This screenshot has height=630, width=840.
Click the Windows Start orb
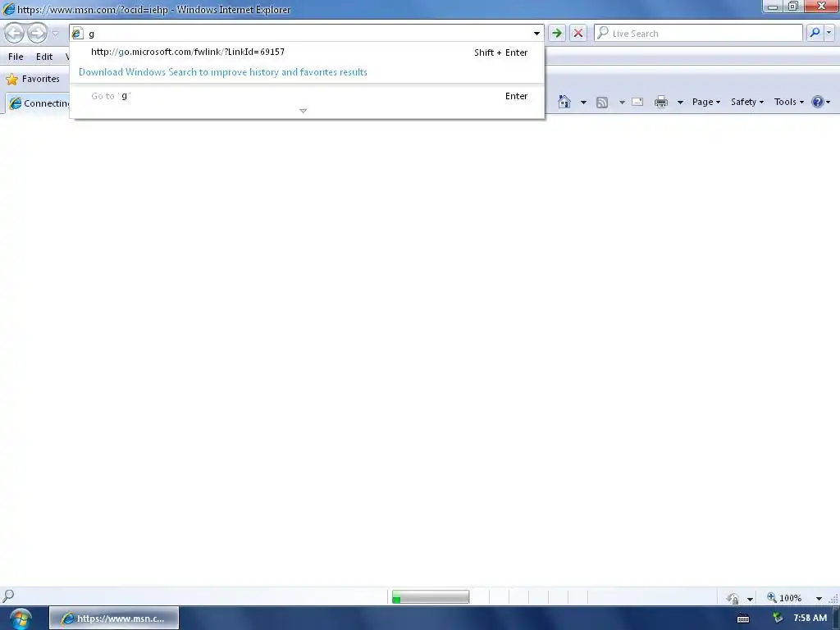tap(21, 619)
